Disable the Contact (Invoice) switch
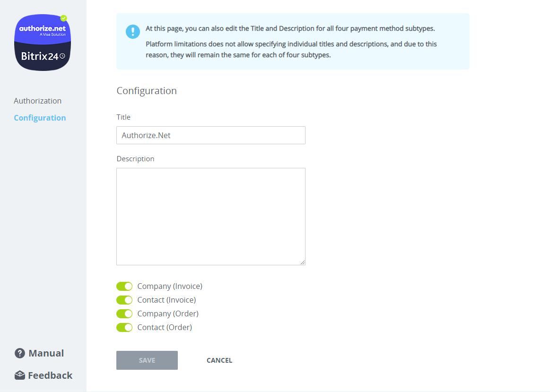 pyautogui.click(x=124, y=300)
